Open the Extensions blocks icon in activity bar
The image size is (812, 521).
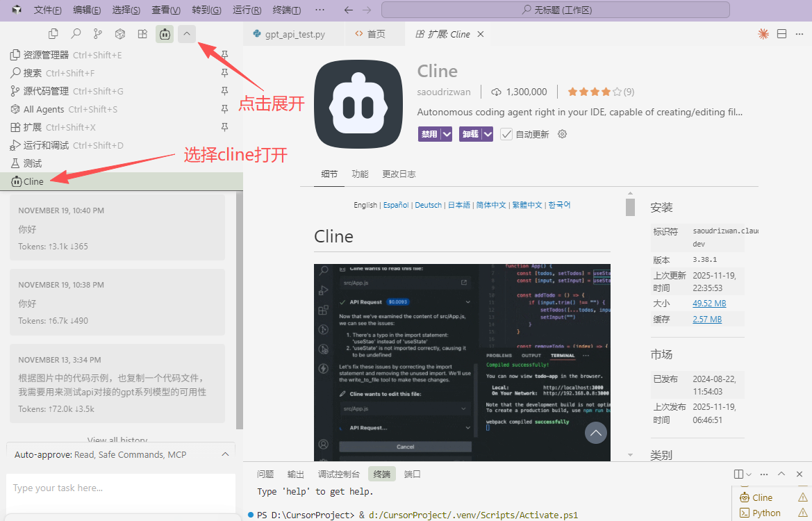142,34
